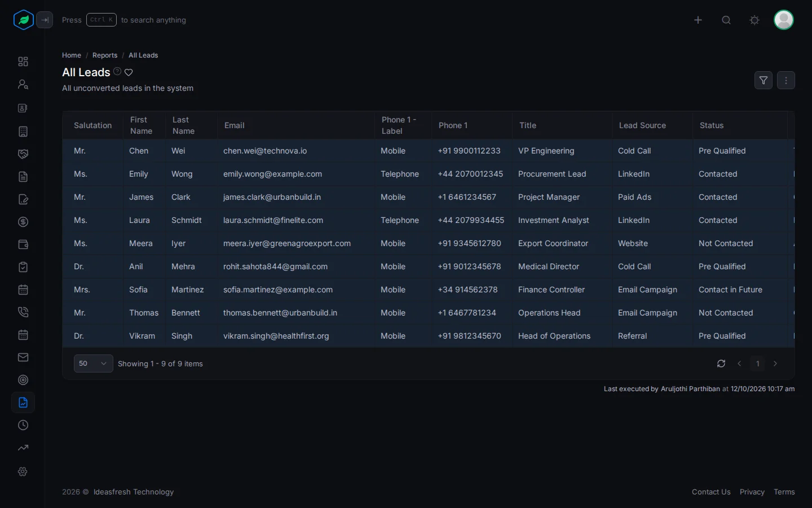812x508 pixels.
Task: Click the help question icon beside All Leads
Action: click(x=117, y=72)
